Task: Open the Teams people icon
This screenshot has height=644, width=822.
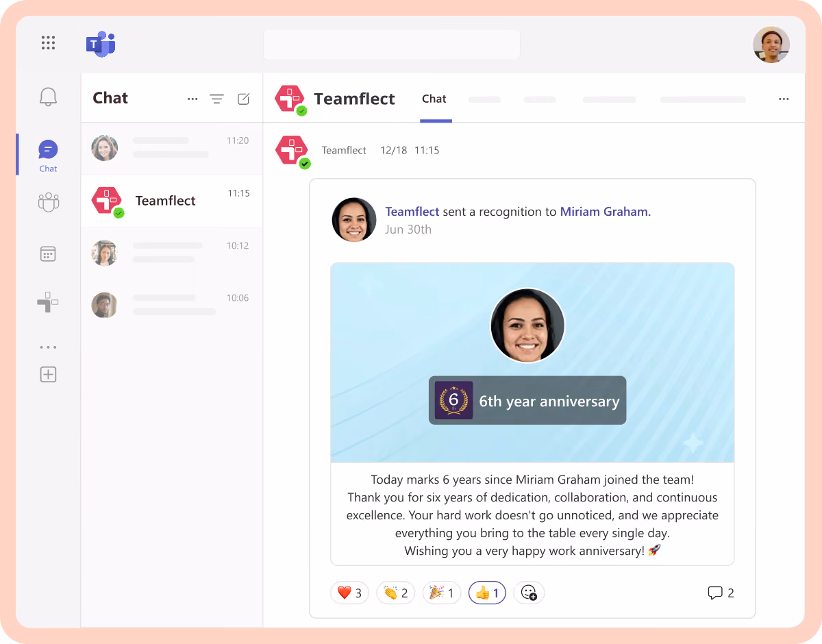Action: click(49, 202)
